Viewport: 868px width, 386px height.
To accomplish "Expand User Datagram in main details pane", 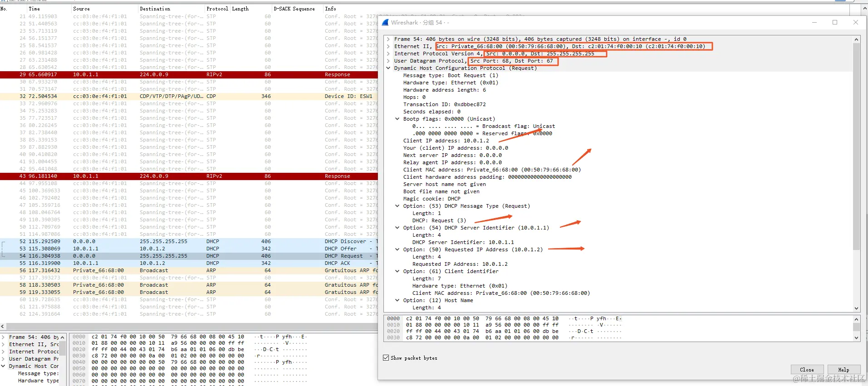I will [4, 359].
